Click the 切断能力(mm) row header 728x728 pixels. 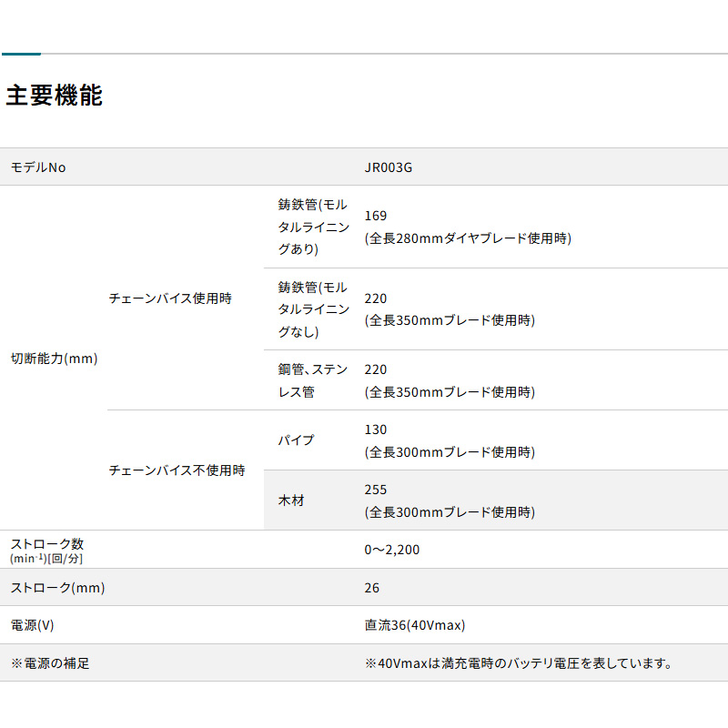click(54, 359)
